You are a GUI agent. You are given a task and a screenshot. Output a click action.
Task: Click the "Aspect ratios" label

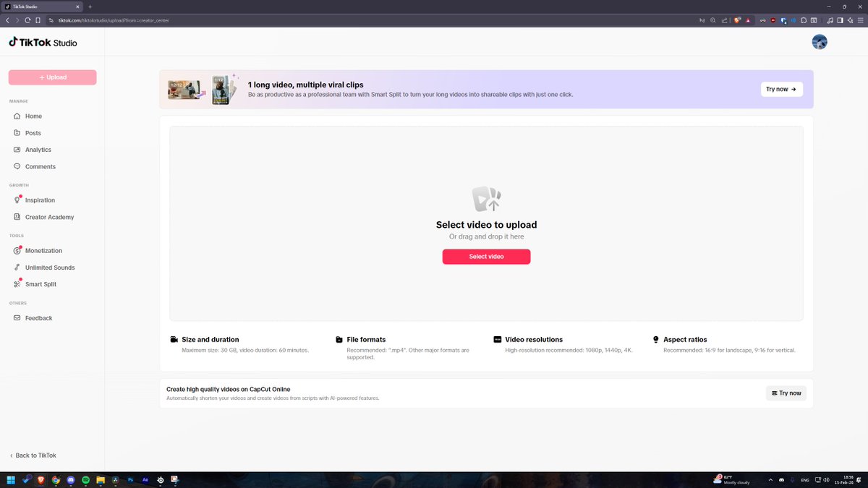(685, 339)
